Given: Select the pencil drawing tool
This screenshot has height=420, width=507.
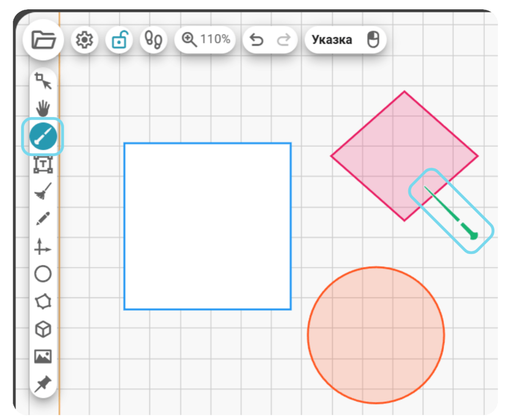Looking at the screenshot, I should pos(43,219).
